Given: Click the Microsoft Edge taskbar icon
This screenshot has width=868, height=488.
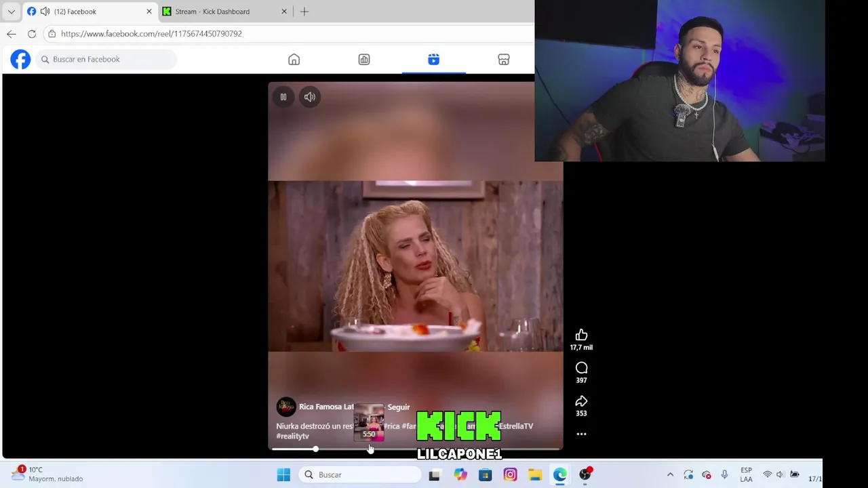Looking at the screenshot, I should (560, 474).
